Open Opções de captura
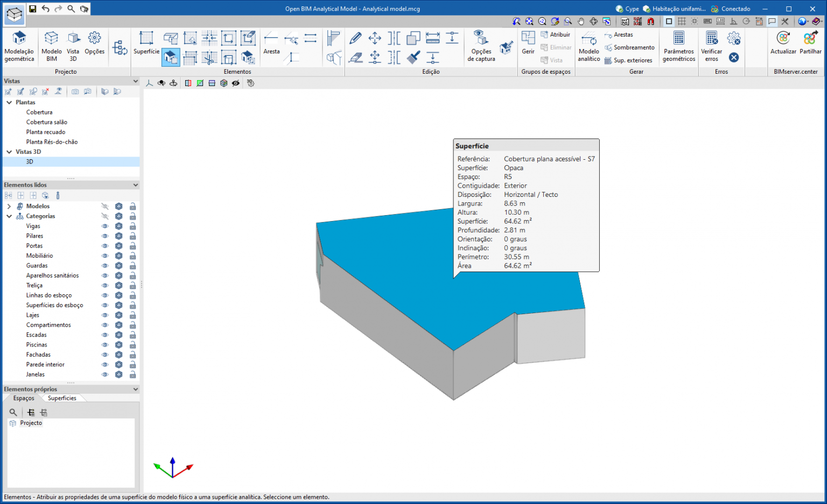 [480, 47]
